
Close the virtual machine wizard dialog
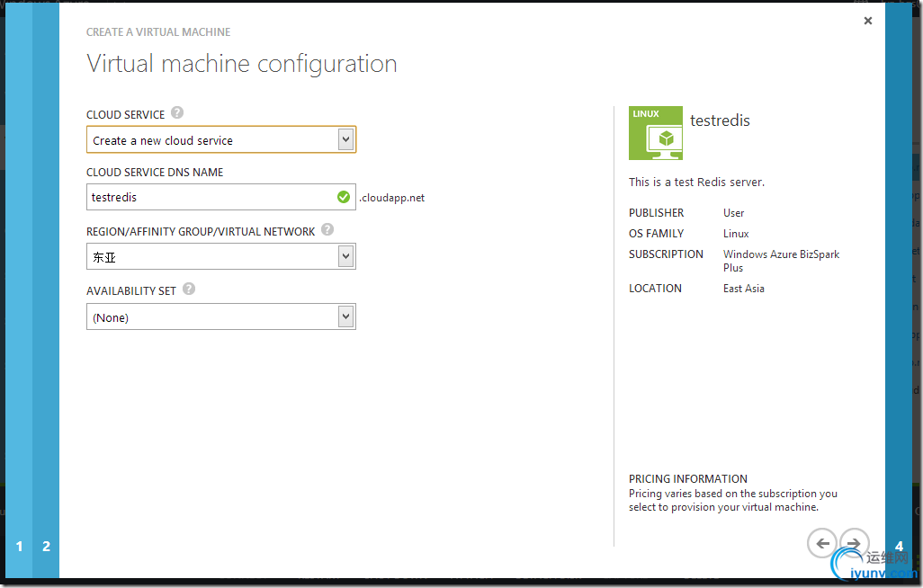pos(868,21)
